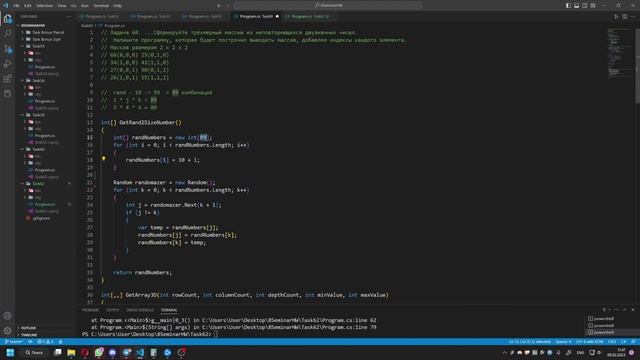Click the code minimap preview
The height and width of the screenshot is (360, 640).
click(619, 52)
